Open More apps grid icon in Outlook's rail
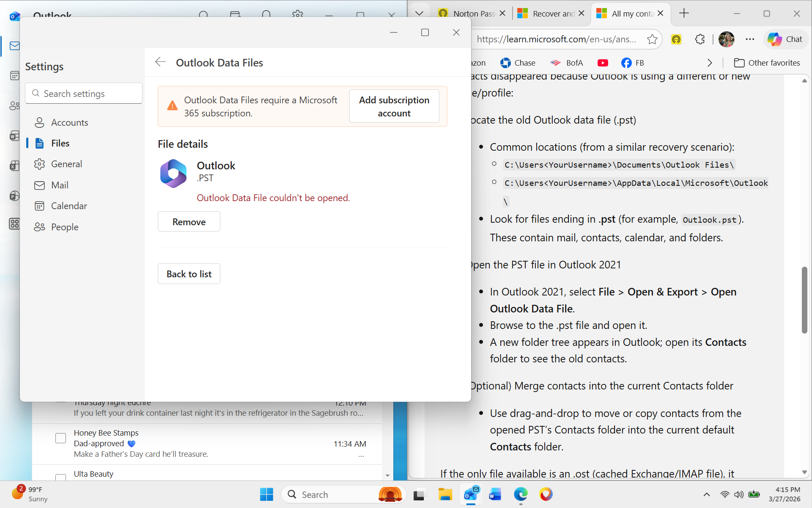 tap(14, 224)
